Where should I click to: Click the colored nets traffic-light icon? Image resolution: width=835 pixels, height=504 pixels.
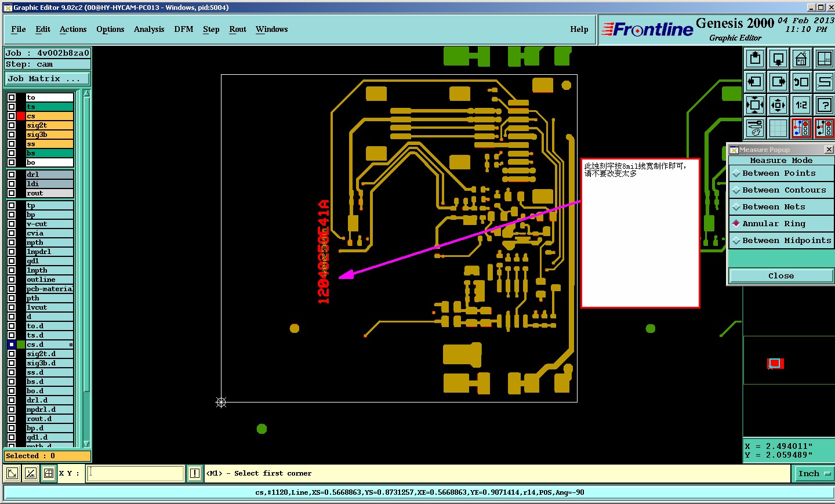click(801, 128)
